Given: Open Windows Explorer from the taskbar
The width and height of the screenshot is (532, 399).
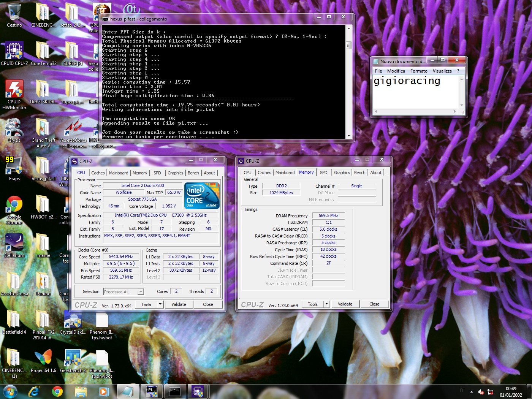Looking at the screenshot, I should click(x=81, y=391).
